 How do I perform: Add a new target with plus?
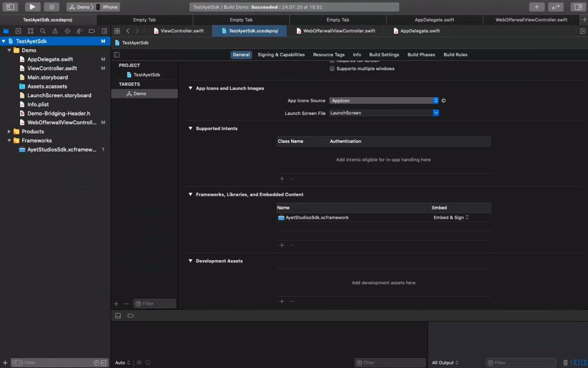pos(116,304)
